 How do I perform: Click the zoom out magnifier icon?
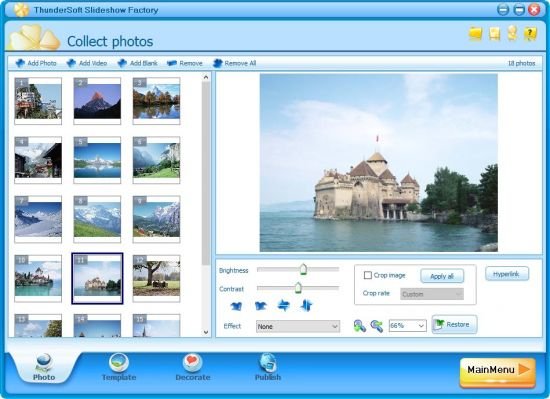[x=377, y=326]
